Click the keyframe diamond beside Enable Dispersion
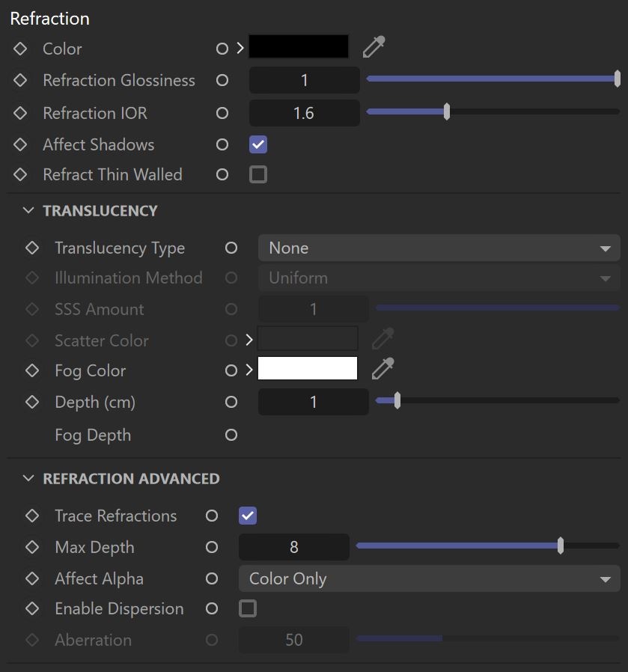 pyautogui.click(x=32, y=608)
